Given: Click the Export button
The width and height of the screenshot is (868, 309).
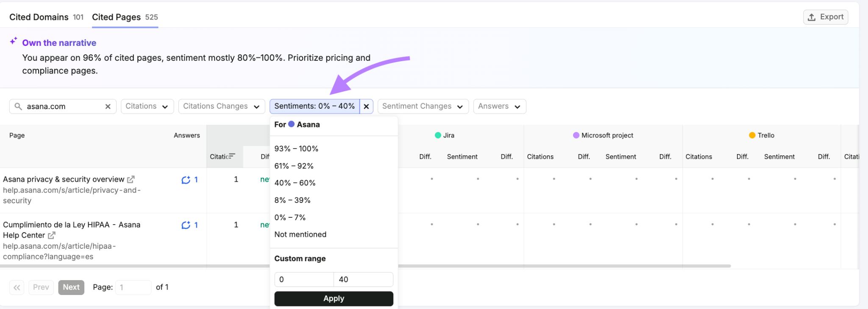Looking at the screenshot, I should tap(826, 17).
